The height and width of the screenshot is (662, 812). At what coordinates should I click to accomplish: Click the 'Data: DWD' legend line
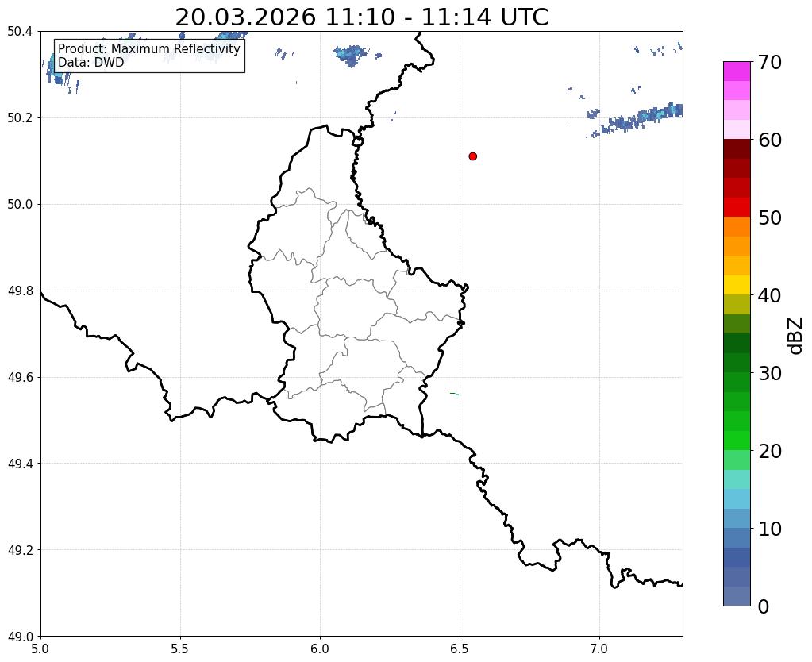[91, 62]
